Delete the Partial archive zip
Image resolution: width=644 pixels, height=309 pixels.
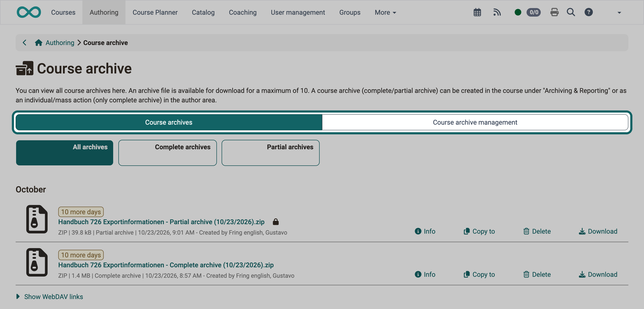click(537, 231)
